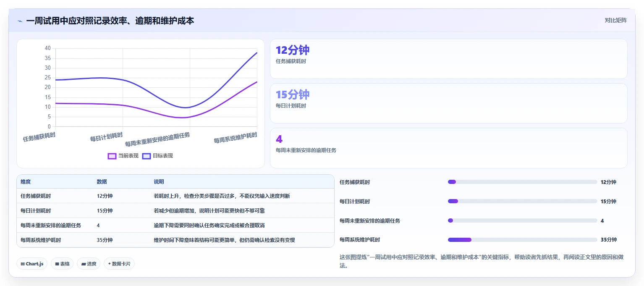The image size is (644, 286).
Task: Click the chart x-axis label 每周未重新安排的逾期任务
Action: pos(157,139)
